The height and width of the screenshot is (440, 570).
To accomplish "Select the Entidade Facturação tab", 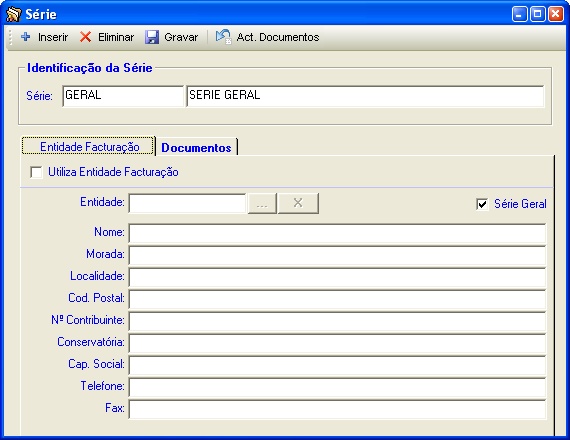I will pyautogui.click(x=88, y=146).
